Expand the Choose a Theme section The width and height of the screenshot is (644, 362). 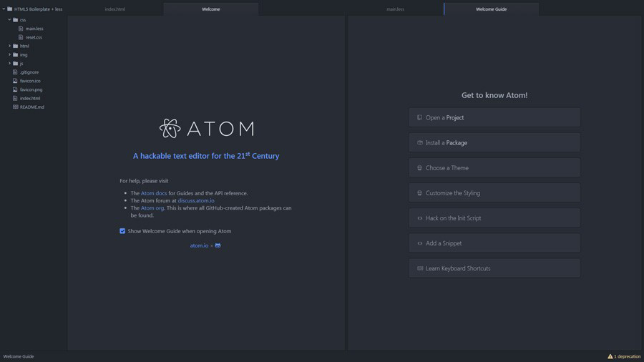tap(494, 167)
